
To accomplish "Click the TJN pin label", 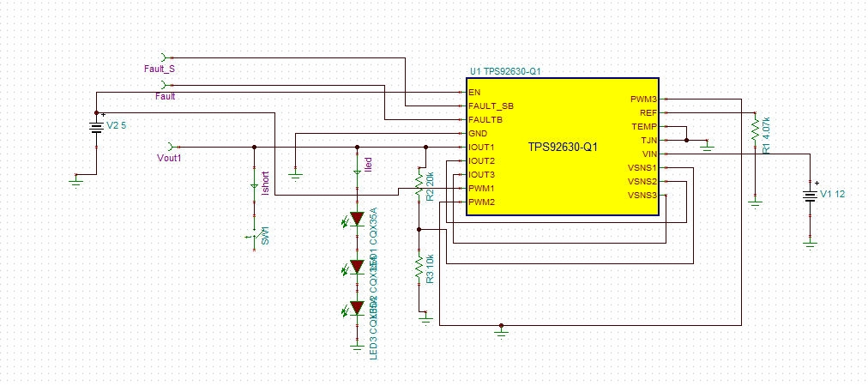I will (x=648, y=140).
